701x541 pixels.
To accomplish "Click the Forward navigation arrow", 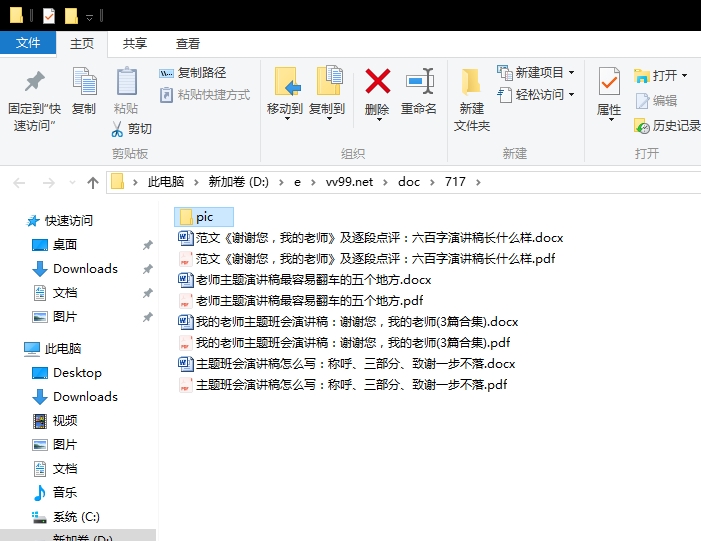I will tap(48, 182).
